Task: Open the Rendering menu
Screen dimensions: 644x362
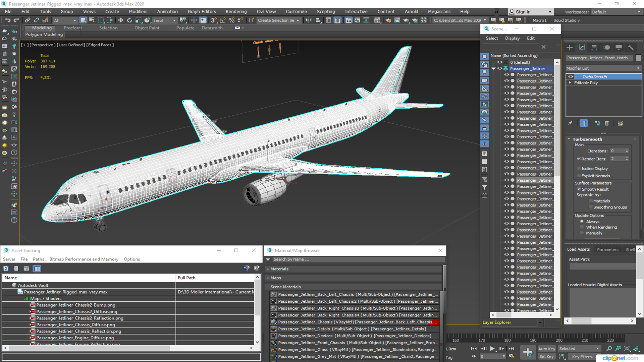Action: (236, 11)
